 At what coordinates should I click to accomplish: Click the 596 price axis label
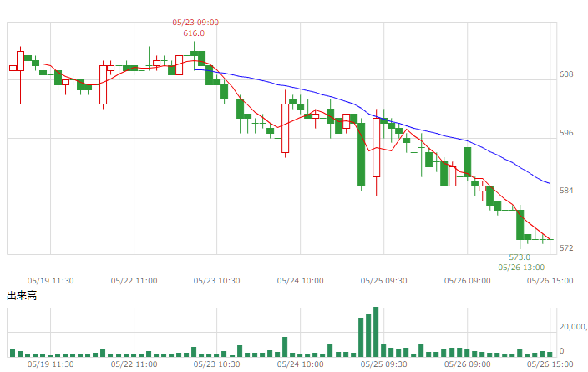pos(566,133)
